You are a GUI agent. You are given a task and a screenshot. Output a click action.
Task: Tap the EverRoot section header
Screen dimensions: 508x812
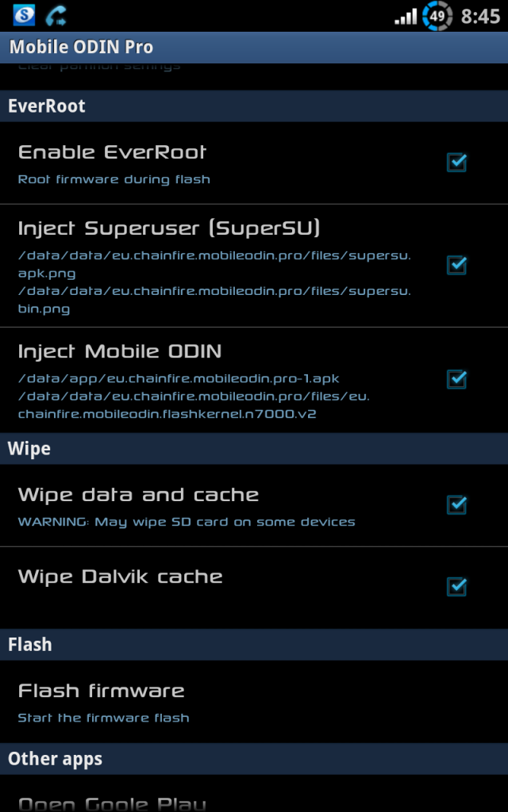click(254, 106)
